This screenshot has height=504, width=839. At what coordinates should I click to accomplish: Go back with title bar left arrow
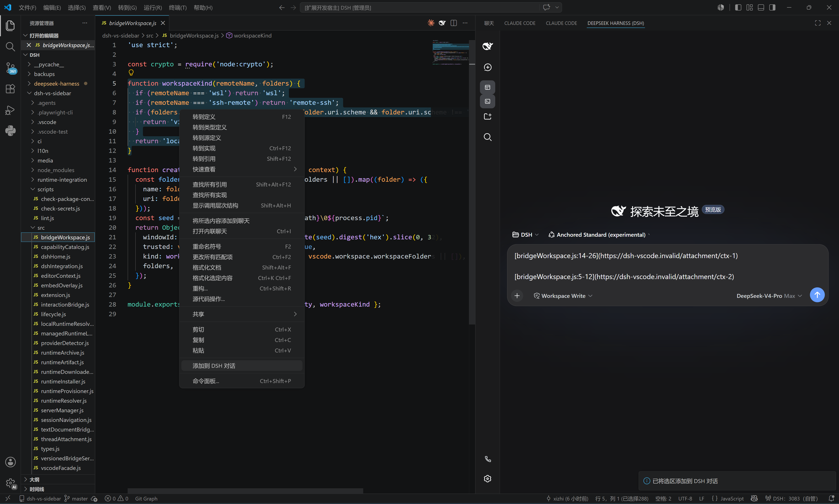282,7
